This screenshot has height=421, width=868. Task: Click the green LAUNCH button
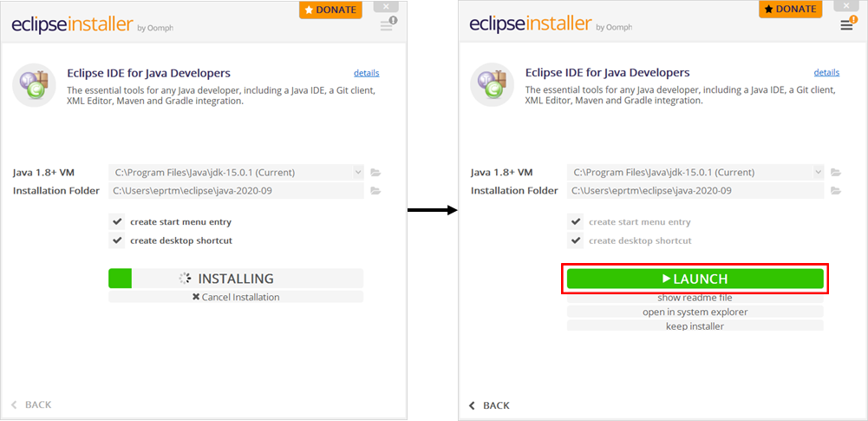coord(695,279)
